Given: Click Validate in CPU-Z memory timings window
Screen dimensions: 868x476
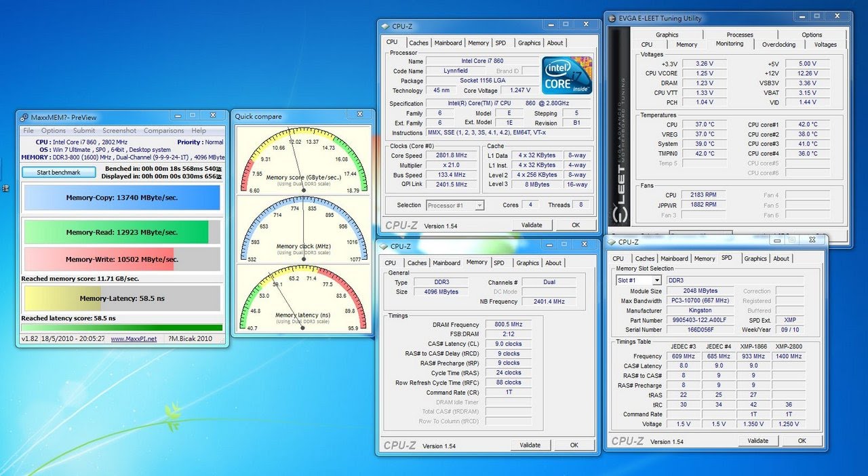Looking at the screenshot, I should [530, 445].
